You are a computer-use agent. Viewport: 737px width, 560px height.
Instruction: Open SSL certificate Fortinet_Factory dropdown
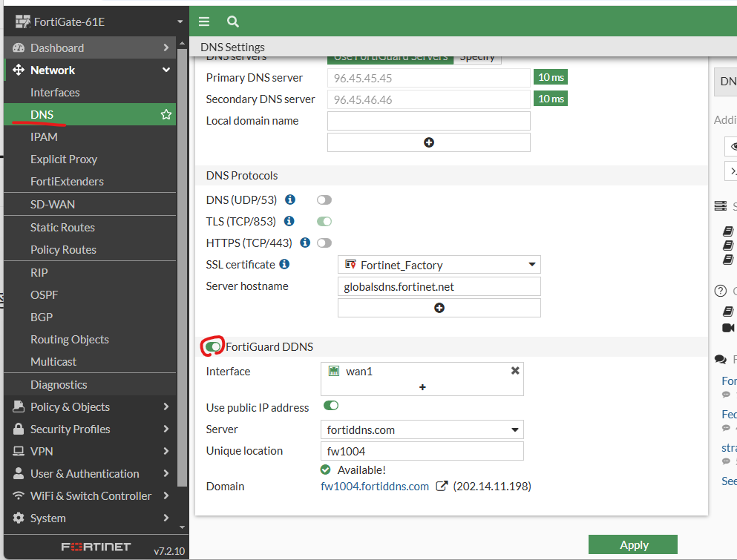click(x=439, y=265)
